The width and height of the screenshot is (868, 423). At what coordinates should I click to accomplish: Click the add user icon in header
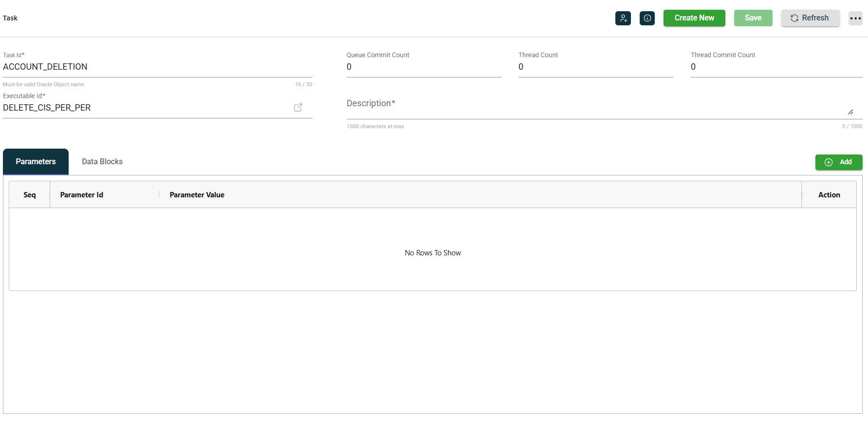coord(623,18)
